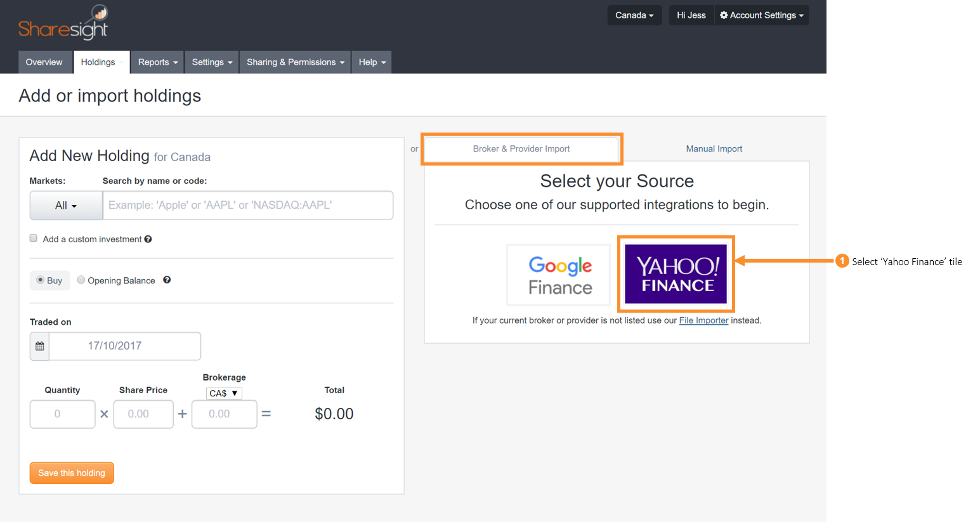Enable the Add a custom investment checkbox

tap(33, 238)
